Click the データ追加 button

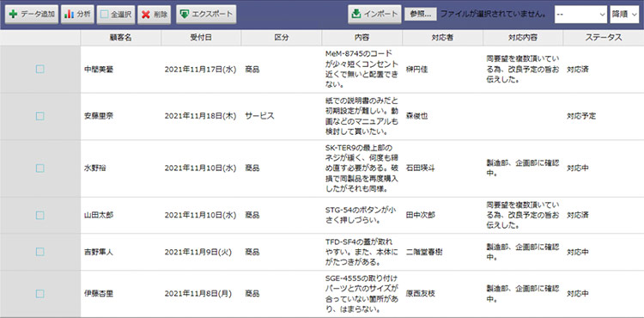(x=32, y=14)
